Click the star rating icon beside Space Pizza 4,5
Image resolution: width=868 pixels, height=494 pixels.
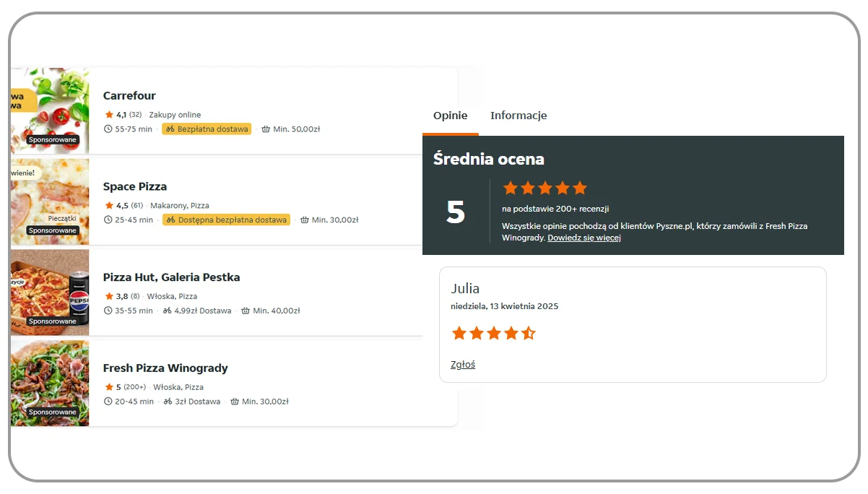(110, 205)
